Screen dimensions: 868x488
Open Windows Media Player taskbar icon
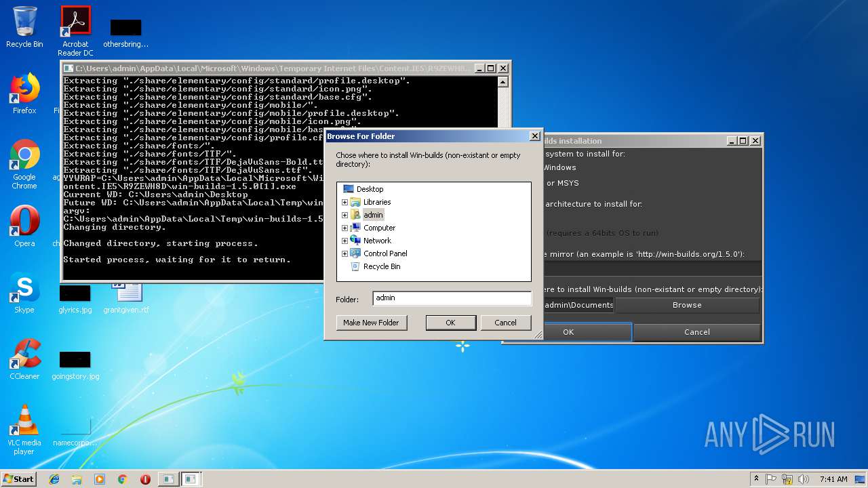100,479
